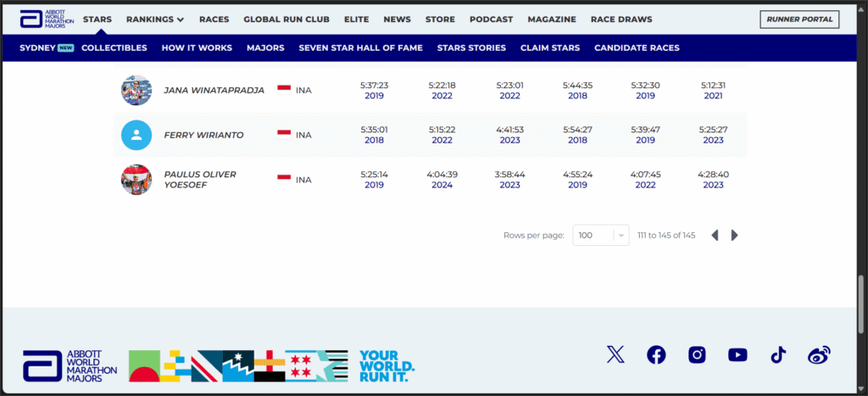Open the Candidate Races link
The width and height of the screenshot is (868, 396).
point(637,47)
